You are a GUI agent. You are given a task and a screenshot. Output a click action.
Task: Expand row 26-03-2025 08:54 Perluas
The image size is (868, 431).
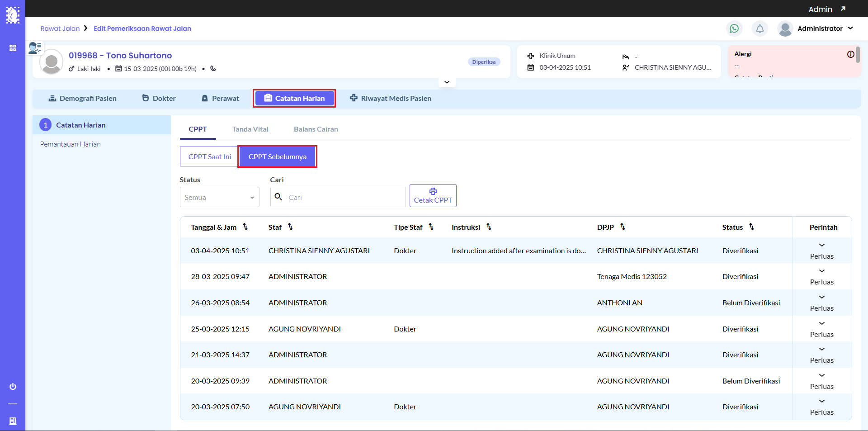[x=821, y=303]
